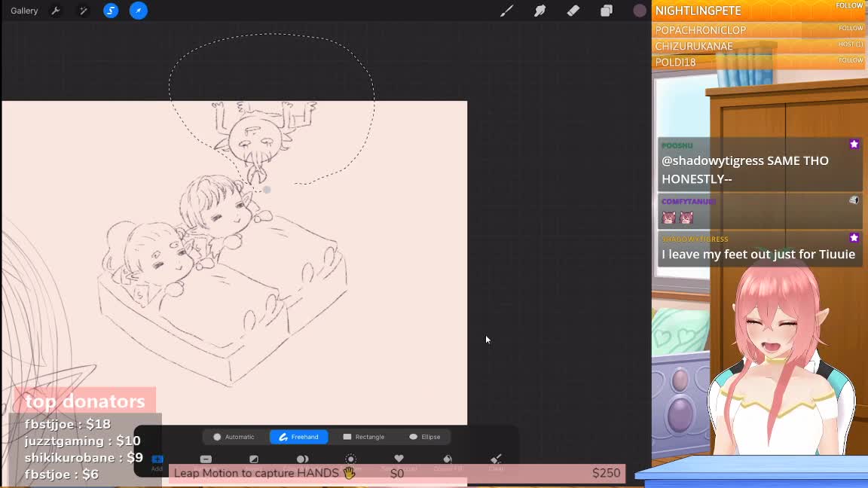Choose Freehand selection mode
The height and width of the screenshot is (488, 868).
299,437
